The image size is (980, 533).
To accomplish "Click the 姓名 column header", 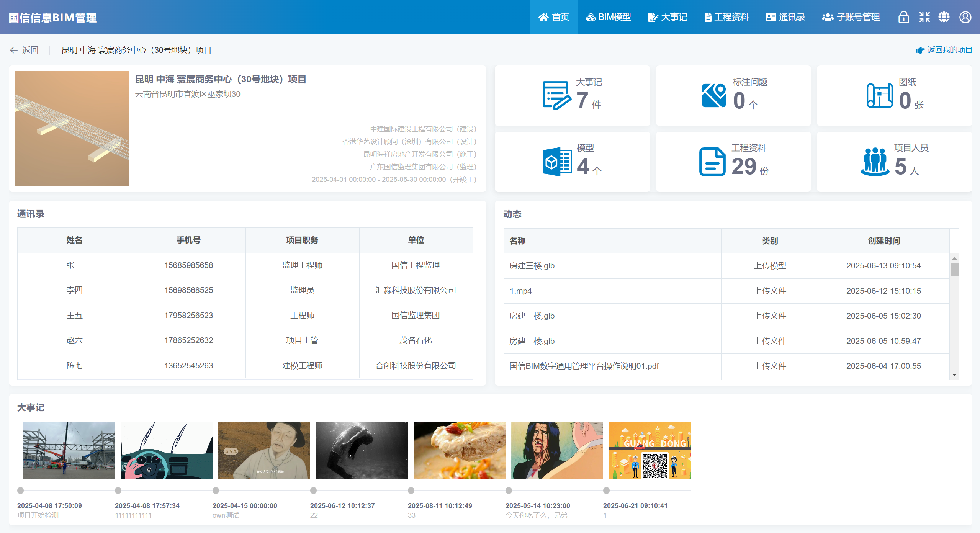I will tap(75, 240).
